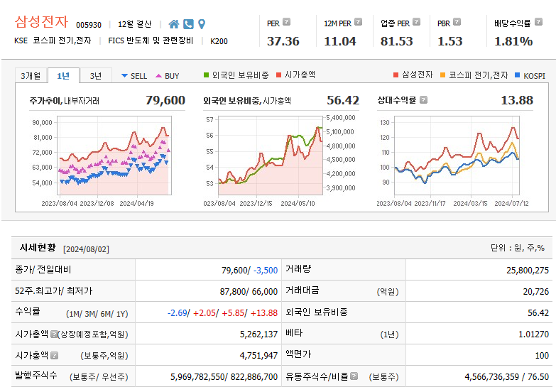Click the green 외국인 보유비중 legend swatch
The image size is (556, 392).
207,75
